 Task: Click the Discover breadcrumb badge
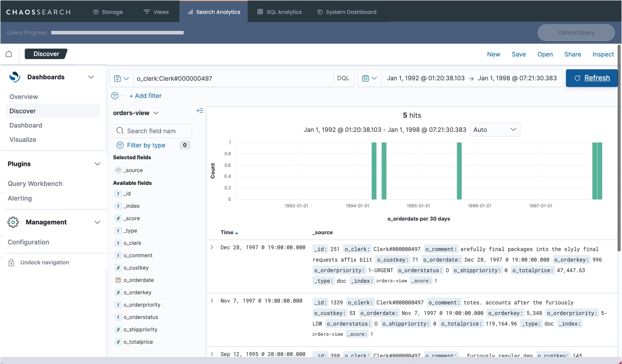[x=46, y=54]
